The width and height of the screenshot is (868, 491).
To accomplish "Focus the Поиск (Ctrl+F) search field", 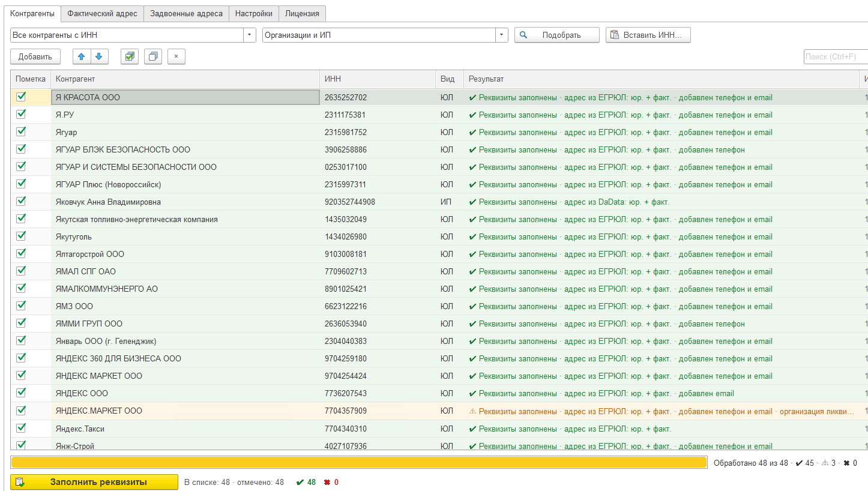I will click(x=836, y=56).
